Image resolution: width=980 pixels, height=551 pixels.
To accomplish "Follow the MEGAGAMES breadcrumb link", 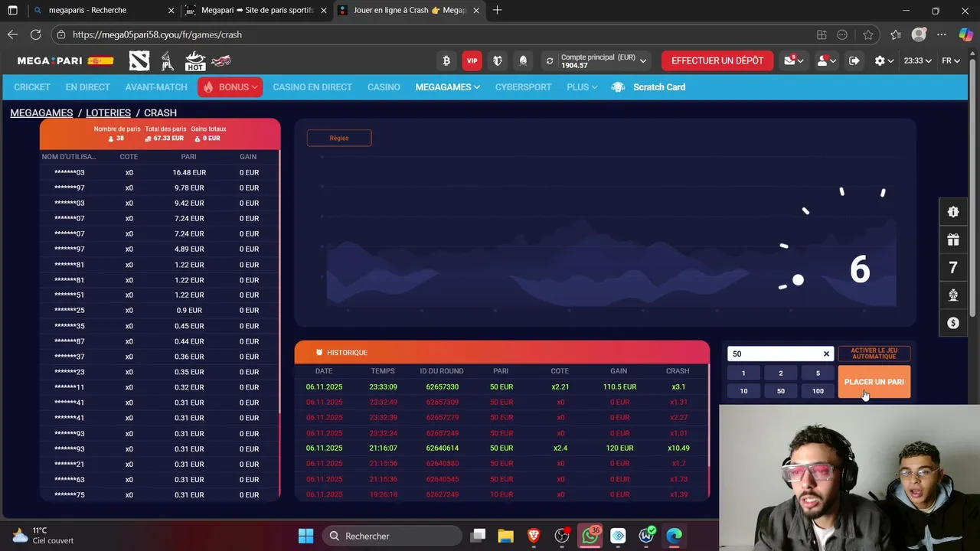I will point(41,112).
